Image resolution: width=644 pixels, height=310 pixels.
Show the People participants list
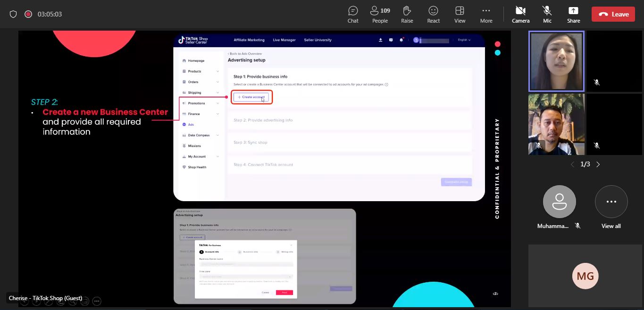(380, 14)
